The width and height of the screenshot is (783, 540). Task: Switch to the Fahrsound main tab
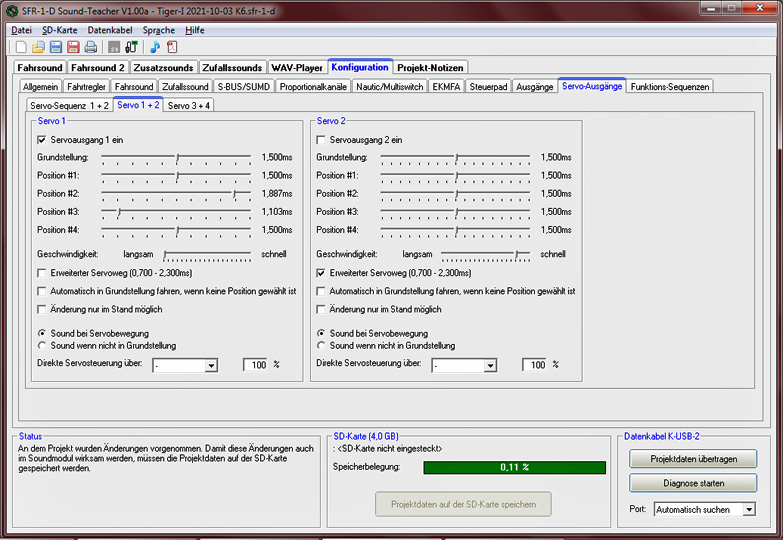pyautogui.click(x=40, y=67)
